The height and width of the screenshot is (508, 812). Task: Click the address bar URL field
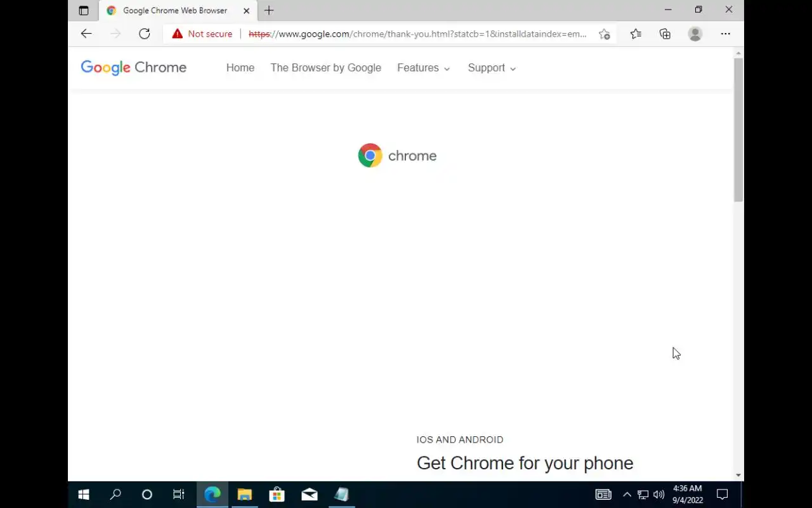tap(417, 34)
